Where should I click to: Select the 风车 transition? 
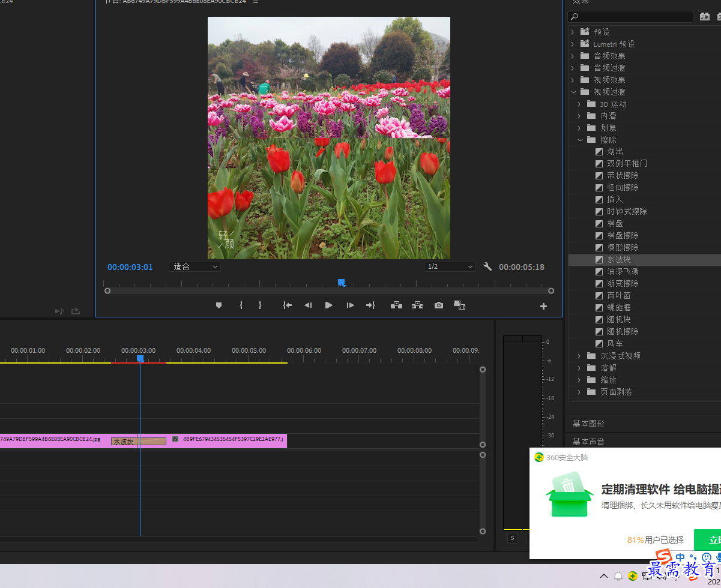(615, 344)
